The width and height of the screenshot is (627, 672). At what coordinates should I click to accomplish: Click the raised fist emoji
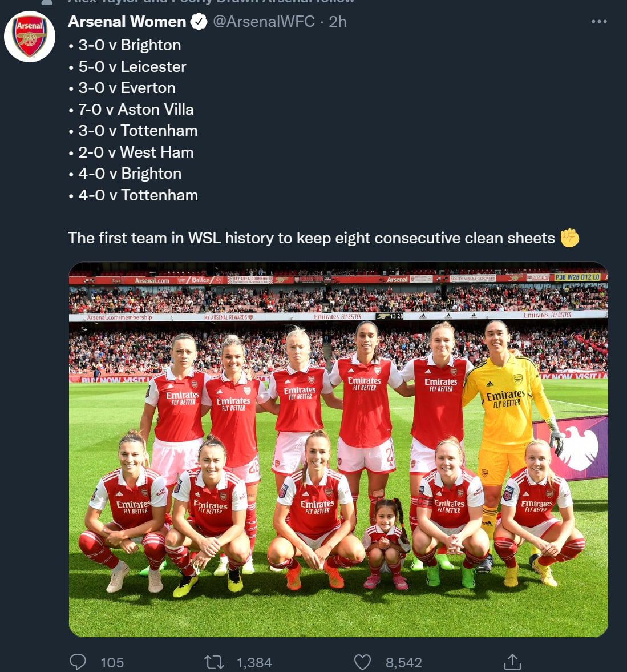pos(569,238)
